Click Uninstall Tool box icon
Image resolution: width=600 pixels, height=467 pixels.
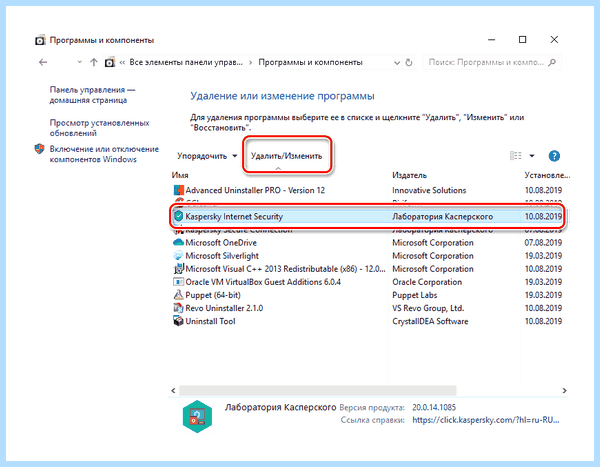click(x=178, y=321)
